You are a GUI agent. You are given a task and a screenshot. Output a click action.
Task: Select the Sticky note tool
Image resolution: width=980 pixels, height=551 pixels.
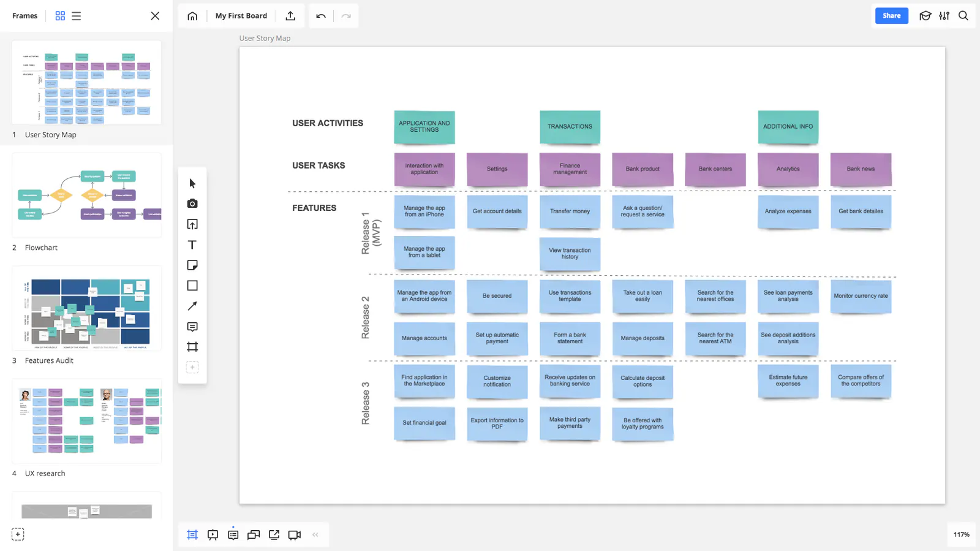click(x=192, y=265)
